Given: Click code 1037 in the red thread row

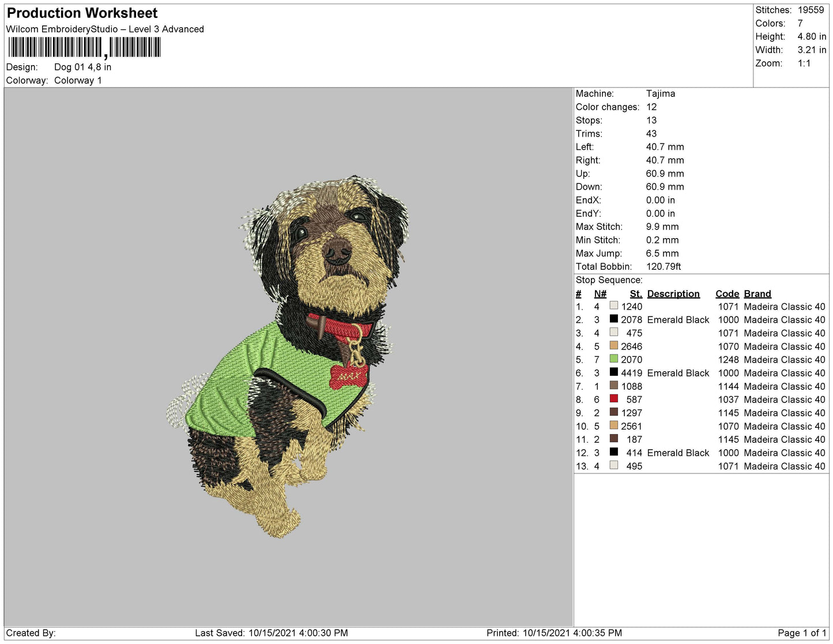Looking at the screenshot, I should click(x=729, y=400).
